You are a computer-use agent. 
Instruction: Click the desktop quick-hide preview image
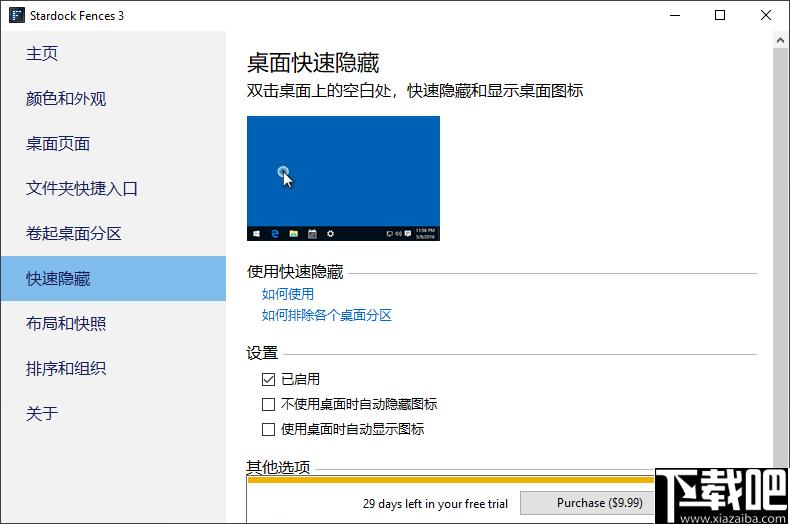(343, 178)
